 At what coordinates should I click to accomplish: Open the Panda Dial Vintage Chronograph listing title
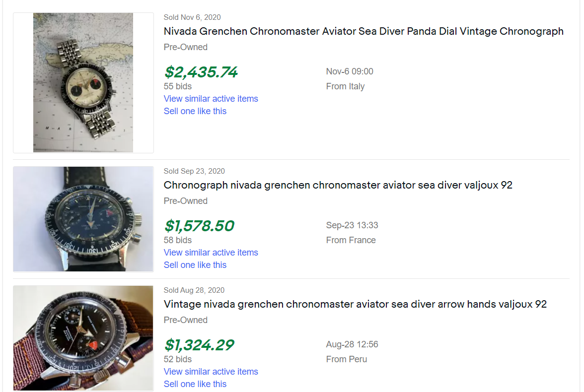pos(364,31)
